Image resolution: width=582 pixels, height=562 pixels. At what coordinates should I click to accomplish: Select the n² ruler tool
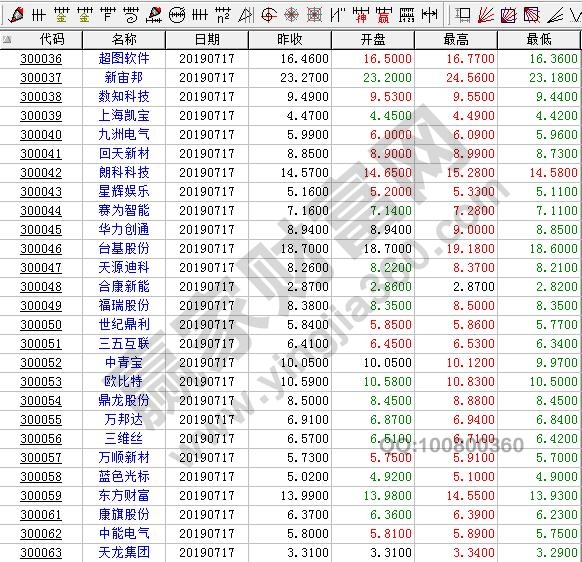[x=223, y=15]
